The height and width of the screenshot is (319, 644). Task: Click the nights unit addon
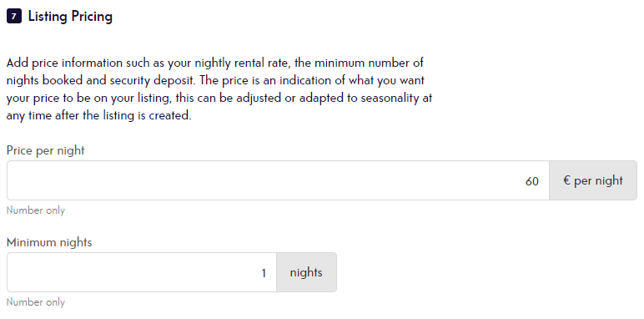306,272
